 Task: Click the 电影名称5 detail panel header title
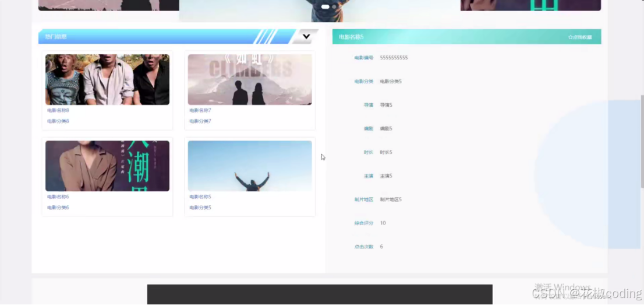(351, 37)
